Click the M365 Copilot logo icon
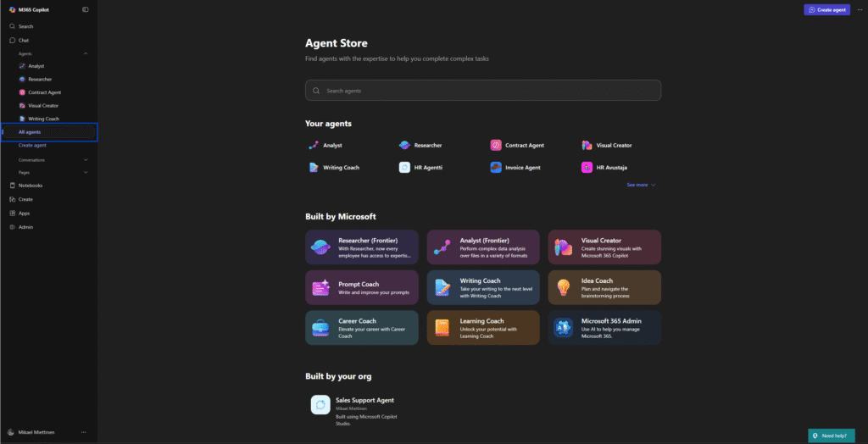 (x=12, y=9)
